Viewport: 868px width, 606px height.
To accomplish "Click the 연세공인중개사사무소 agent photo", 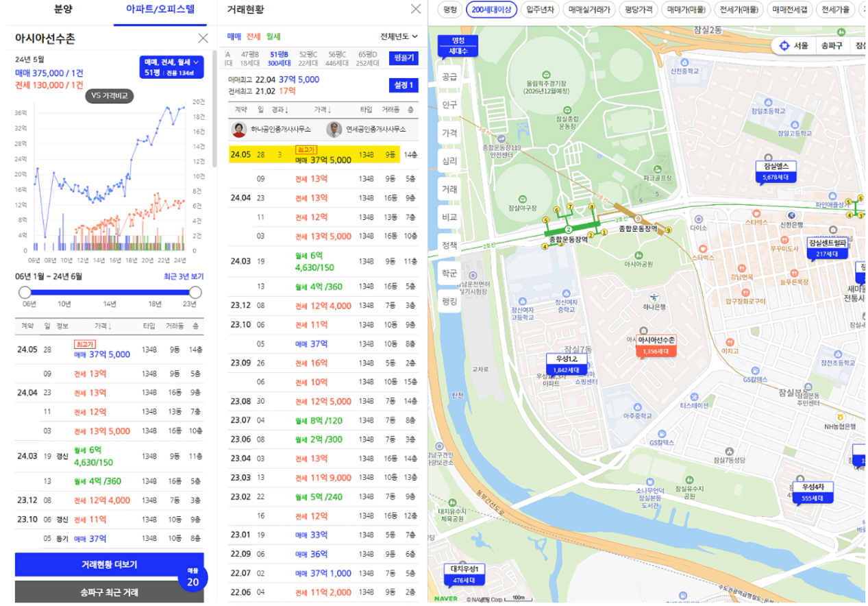I will coord(334,130).
